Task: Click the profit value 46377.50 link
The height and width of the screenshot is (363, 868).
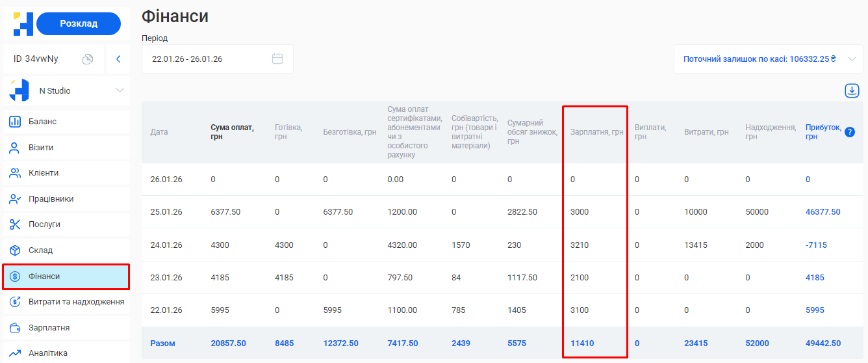Action: [823, 212]
